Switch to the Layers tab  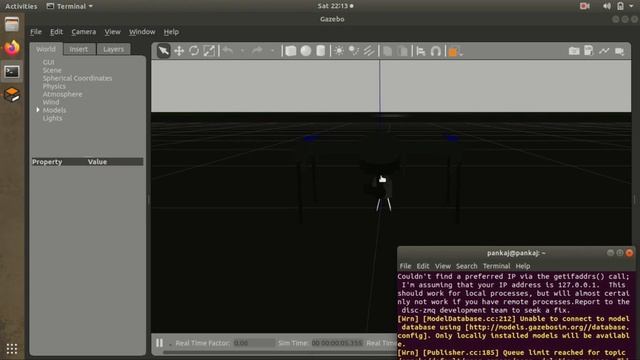pyautogui.click(x=113, y=49)
